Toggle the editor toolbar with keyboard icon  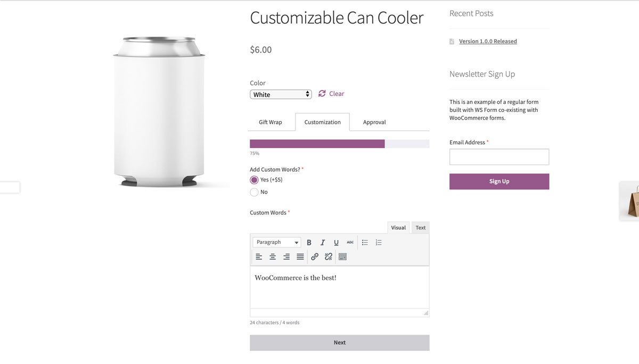point(342,257)
